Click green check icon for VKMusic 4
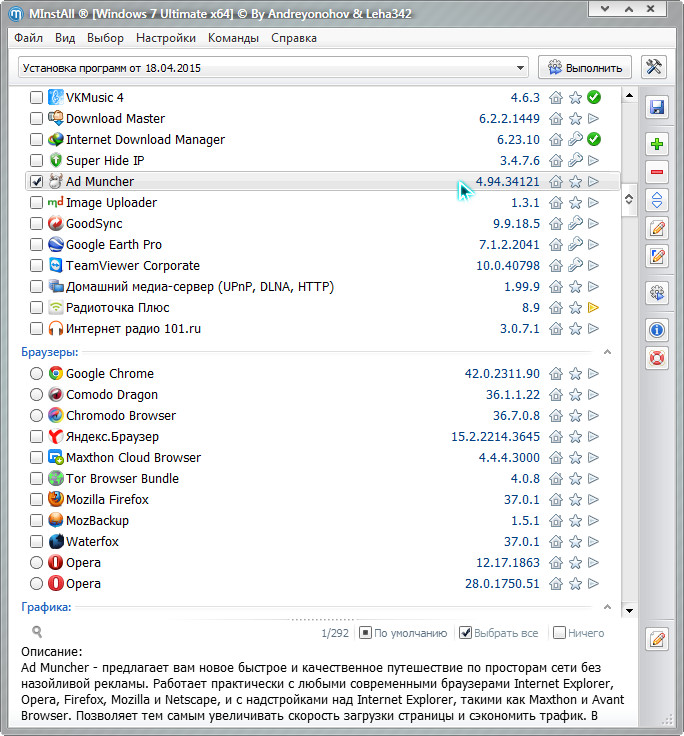 point(594,97)
